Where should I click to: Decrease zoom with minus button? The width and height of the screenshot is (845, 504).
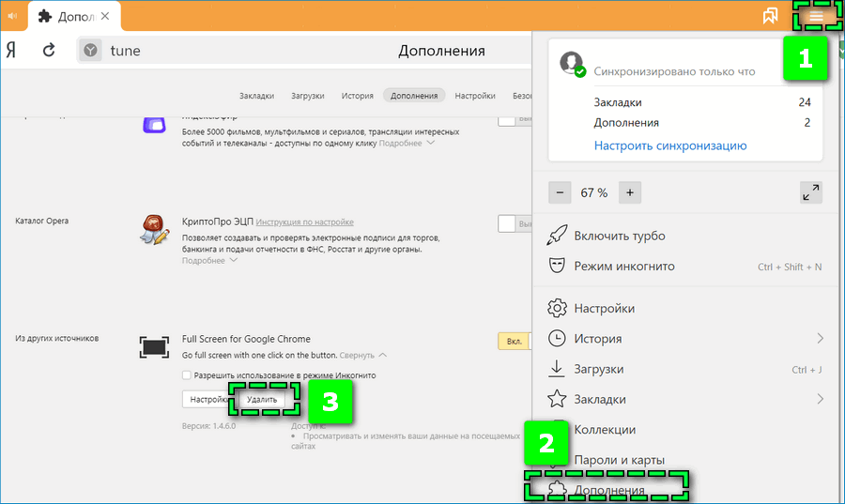point(560,192)
